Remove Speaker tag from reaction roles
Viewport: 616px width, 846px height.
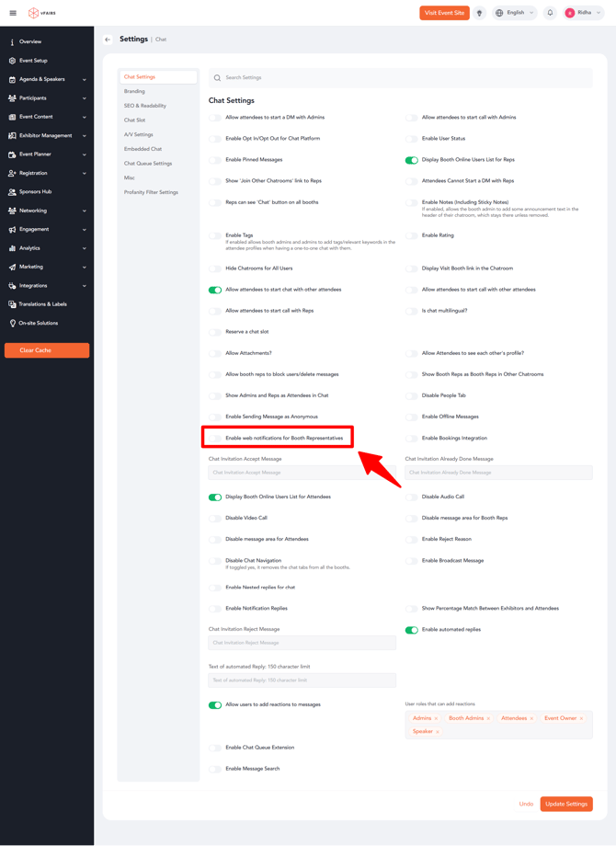438,732
